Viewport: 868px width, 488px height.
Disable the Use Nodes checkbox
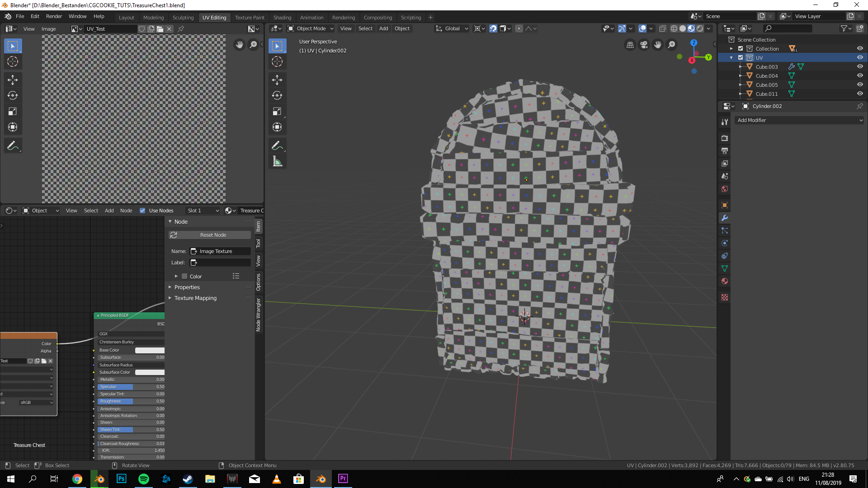pos(142,211)
